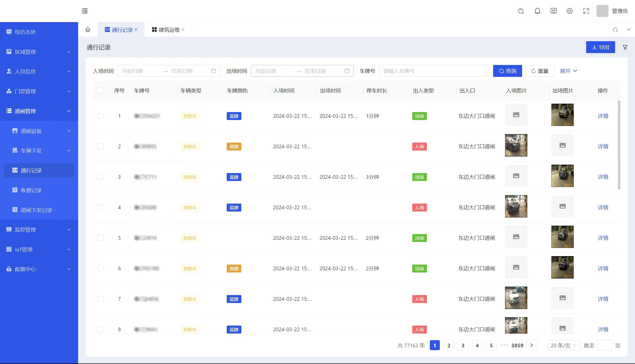Expand the 门禁管理 menu
The width and height of the screenshot is (635, 364).
[x=39, y=91]
